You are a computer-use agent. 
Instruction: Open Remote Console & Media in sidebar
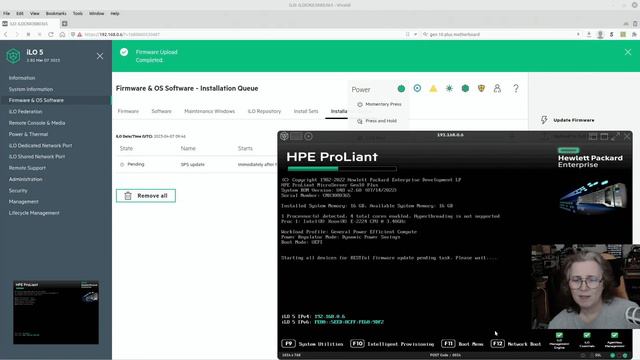pyautogui.click(x=37, y=123)
